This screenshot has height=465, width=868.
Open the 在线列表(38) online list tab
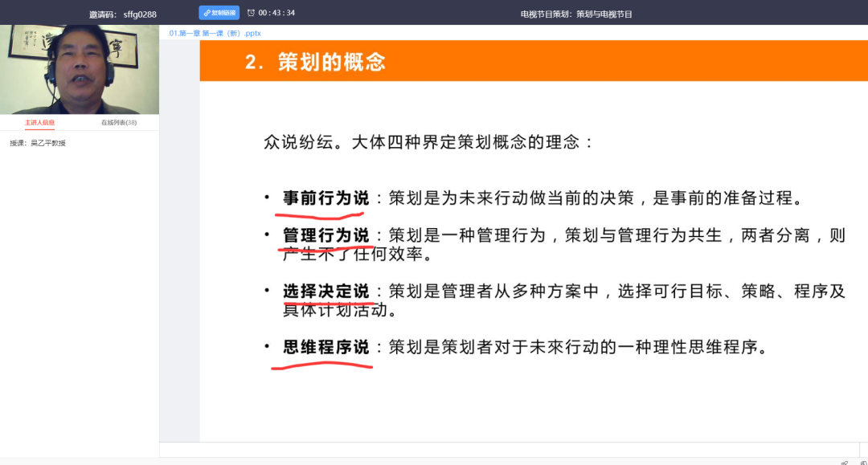point(119,123)
